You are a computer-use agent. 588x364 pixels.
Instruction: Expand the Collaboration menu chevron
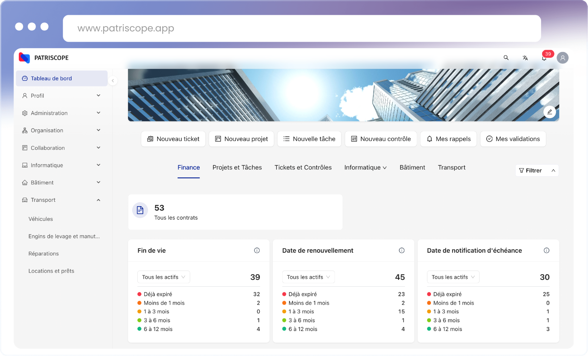pos(98,148)
